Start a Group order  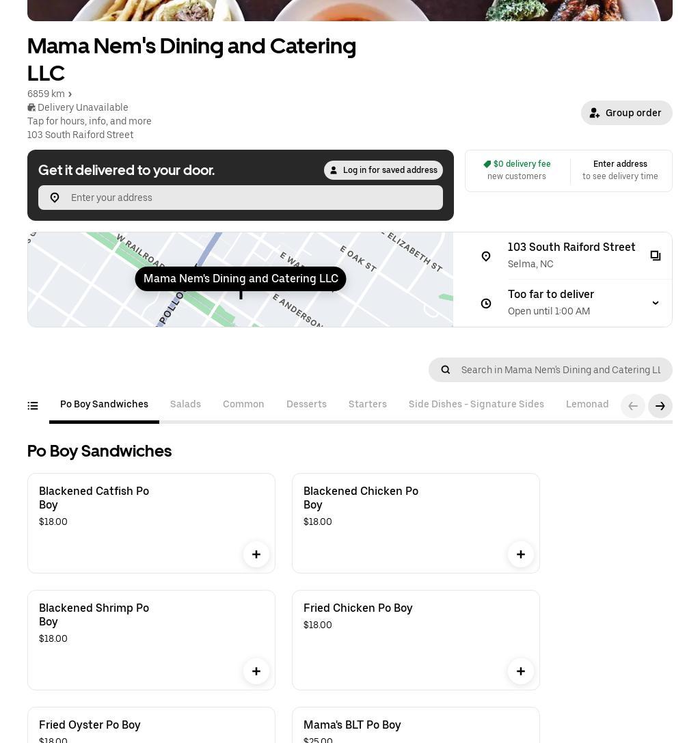pyautogui.click(x=627, y=113)
